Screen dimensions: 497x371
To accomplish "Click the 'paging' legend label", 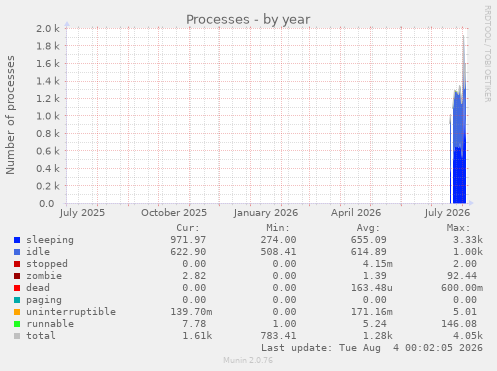I will 44,300.
